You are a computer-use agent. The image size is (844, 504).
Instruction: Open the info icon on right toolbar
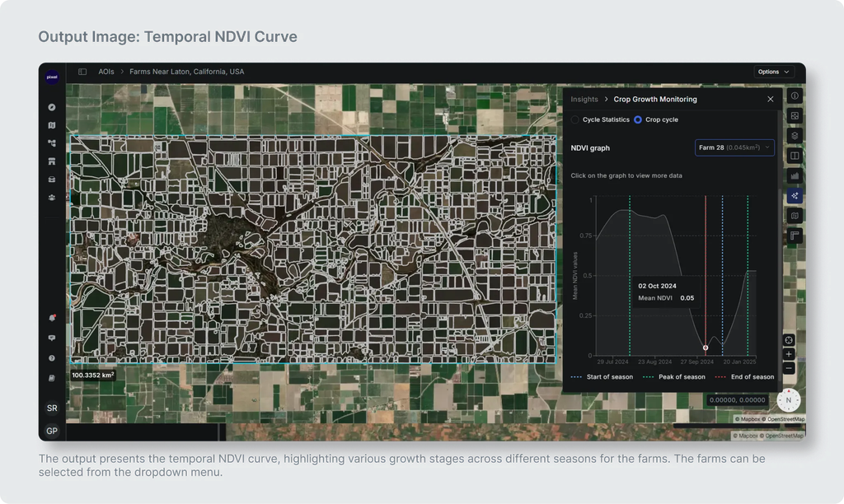(x=795, y=96)
